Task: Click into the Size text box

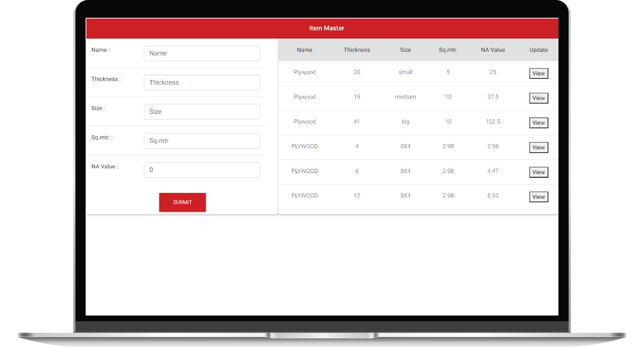Action: pyautogui.click(x=202, y=111)
